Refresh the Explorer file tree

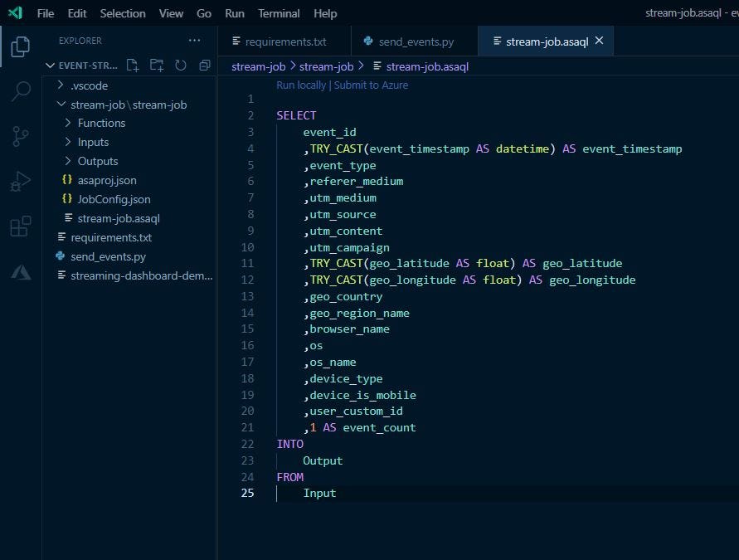click(181, 65)
